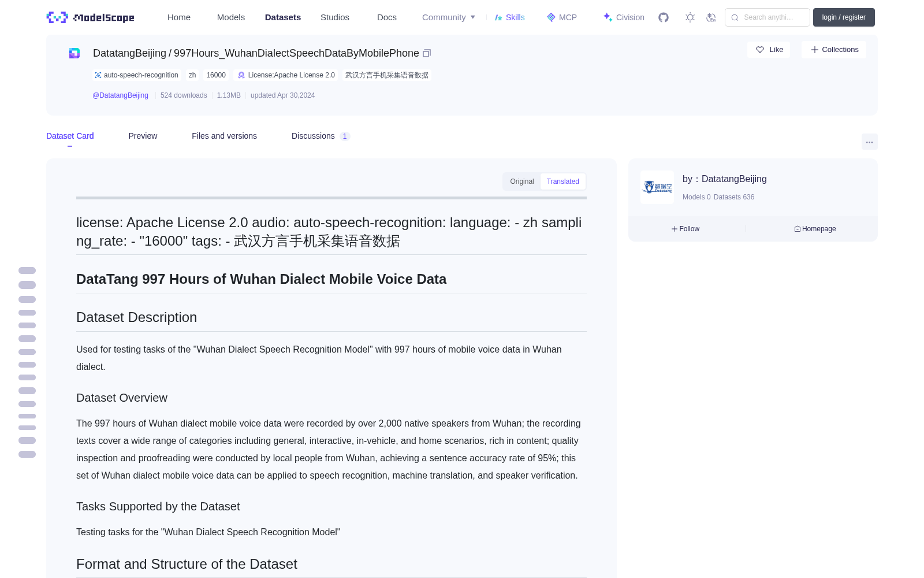Click the login / register button
924x578 pixels.
pyautogui.click(x=844, y=17)
